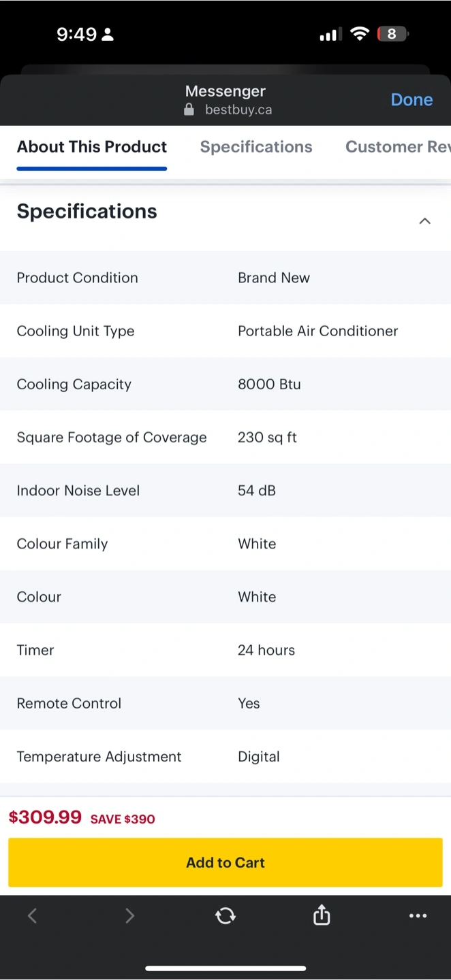Tap Done to close the browser
This screenshot has height=980, width=451.
tap(411, 100)
